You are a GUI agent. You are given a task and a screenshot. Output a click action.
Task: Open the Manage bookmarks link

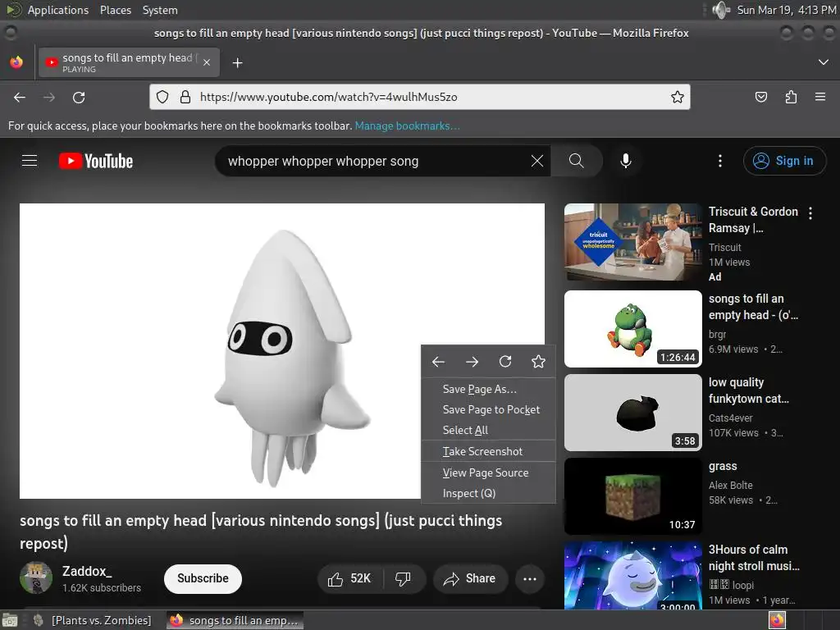[407, 126]
